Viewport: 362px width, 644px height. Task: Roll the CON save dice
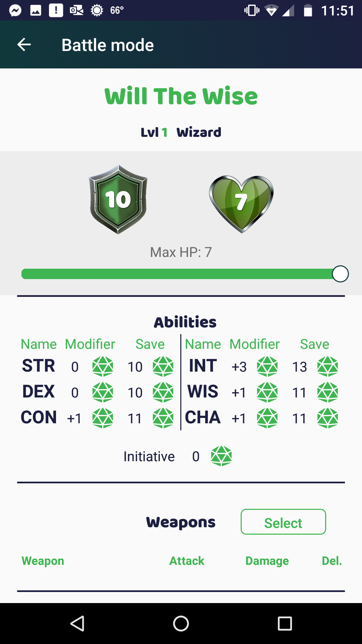point(163,418)
